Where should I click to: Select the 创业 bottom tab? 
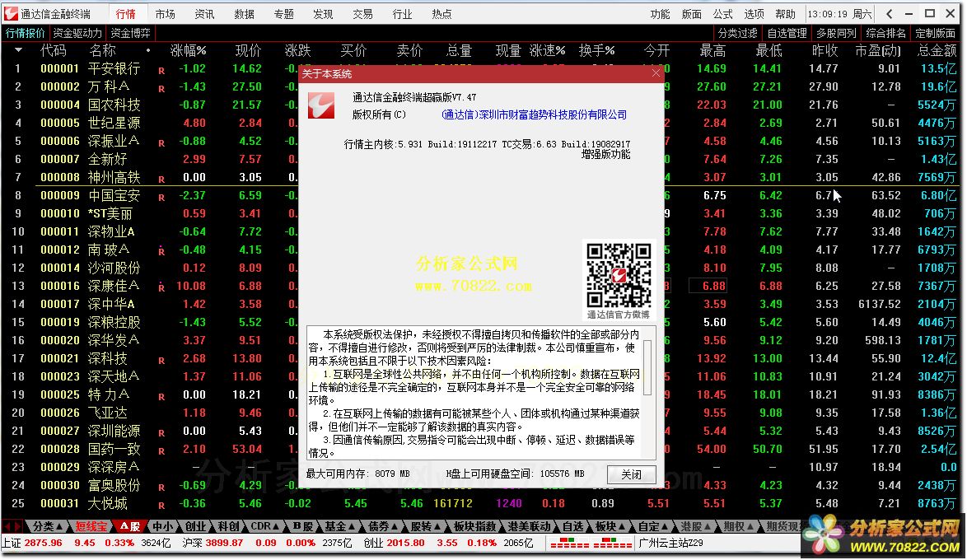[195, 526]
